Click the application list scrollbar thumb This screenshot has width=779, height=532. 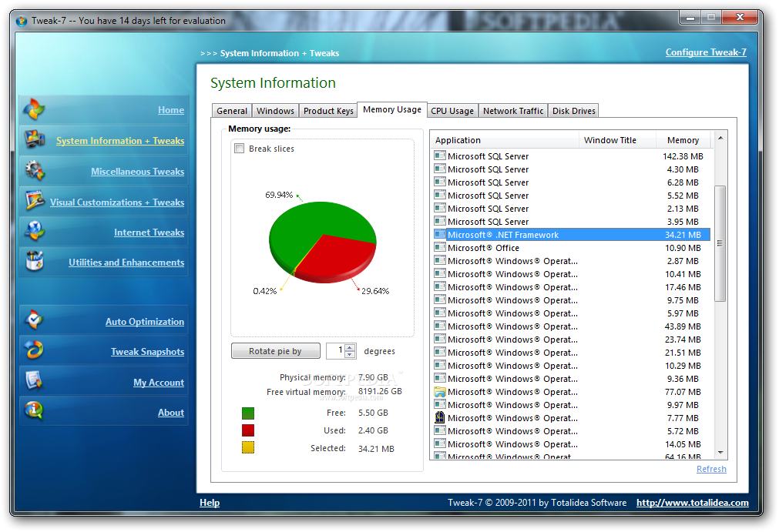pyautogui.click(x=720, y=243)
